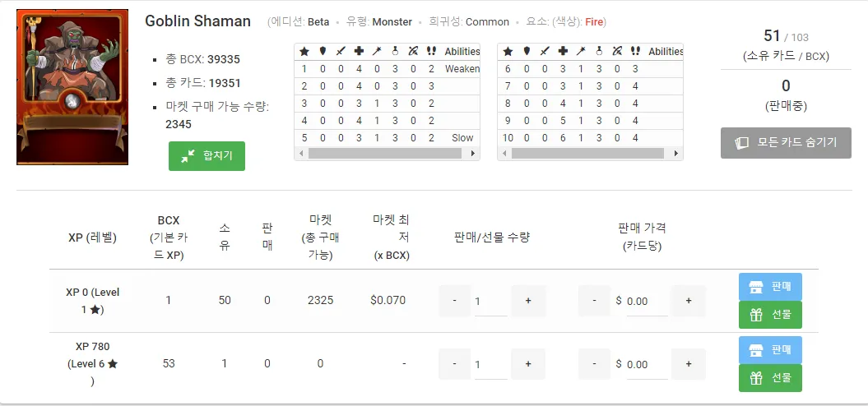868x406 pixels.
Task: Click the sell (판매) button for XP 0 row
Action: [770, 287]
